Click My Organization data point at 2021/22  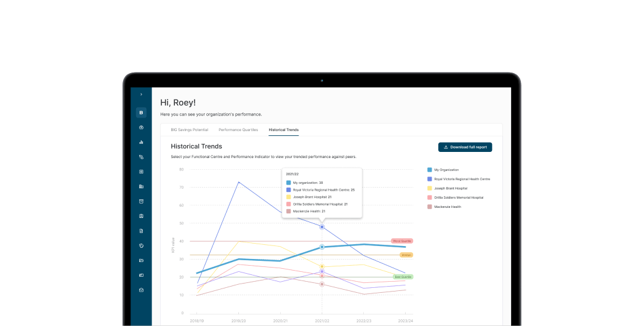pyautogui.click(x=322, y=247)
